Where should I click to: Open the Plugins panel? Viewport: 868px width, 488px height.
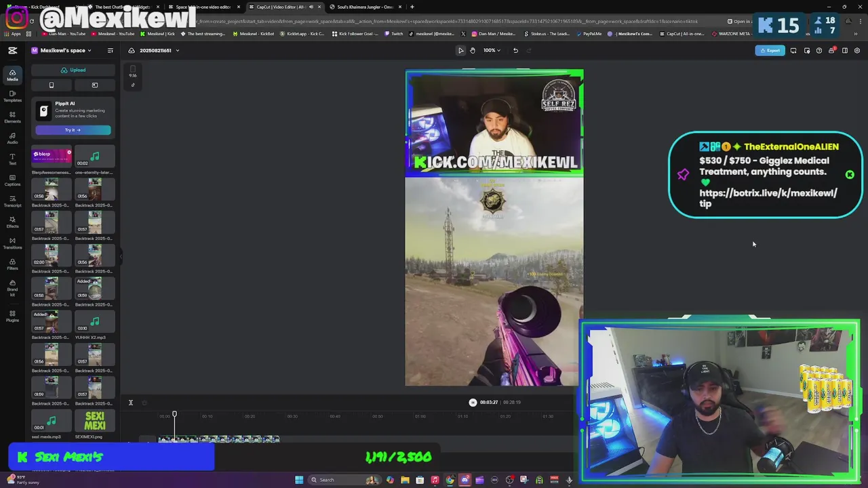click(12, 316)
